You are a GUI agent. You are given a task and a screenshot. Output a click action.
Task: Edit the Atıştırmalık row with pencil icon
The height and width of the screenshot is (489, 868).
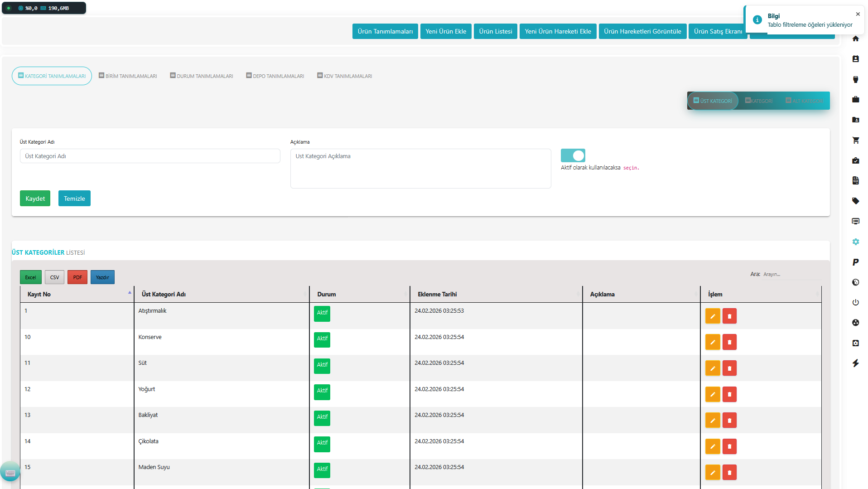[712, 316]
